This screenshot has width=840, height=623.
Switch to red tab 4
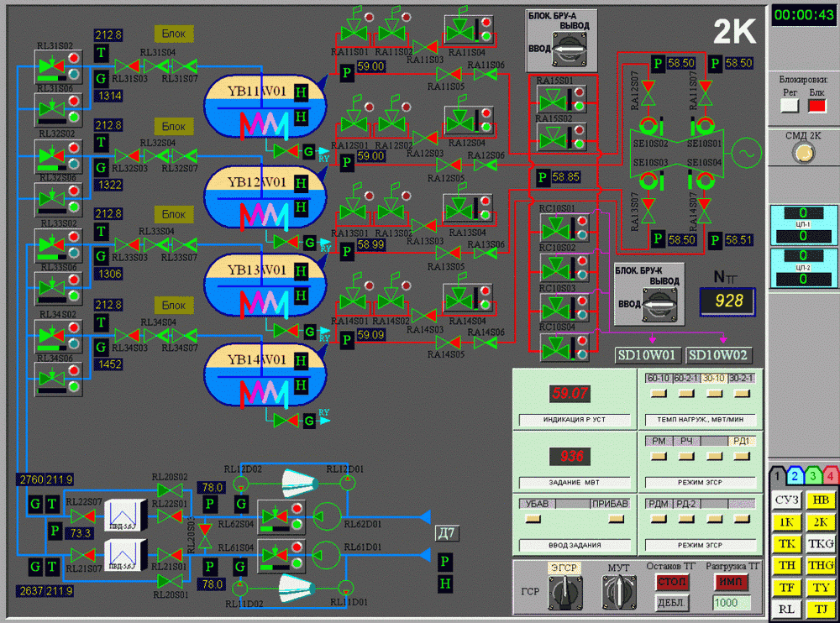pyautogui.click(x=830, y=476)
